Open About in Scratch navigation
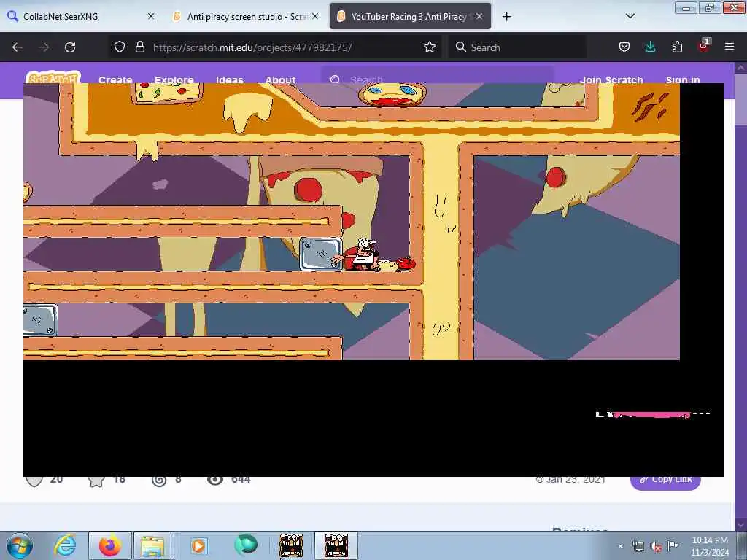747x560 pixels. coord(281,79)
